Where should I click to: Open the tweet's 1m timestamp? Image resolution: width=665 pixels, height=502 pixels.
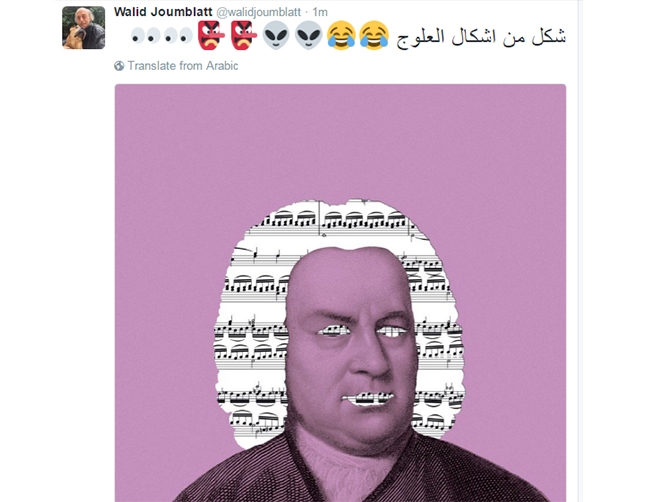[x=320, y=12]
